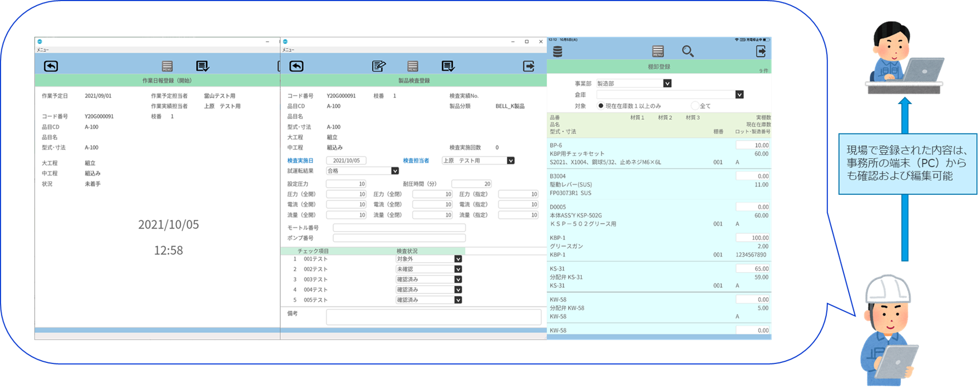Expand the 倉庫 dropdown
The width and height of the screenshot is (980, 388).
tap(739, 95)
